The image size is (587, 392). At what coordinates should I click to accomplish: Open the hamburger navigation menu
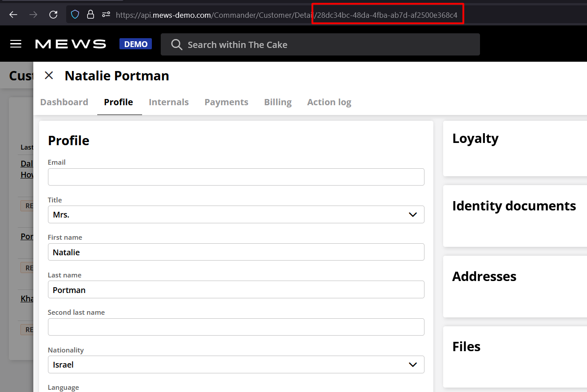[16, 44]
